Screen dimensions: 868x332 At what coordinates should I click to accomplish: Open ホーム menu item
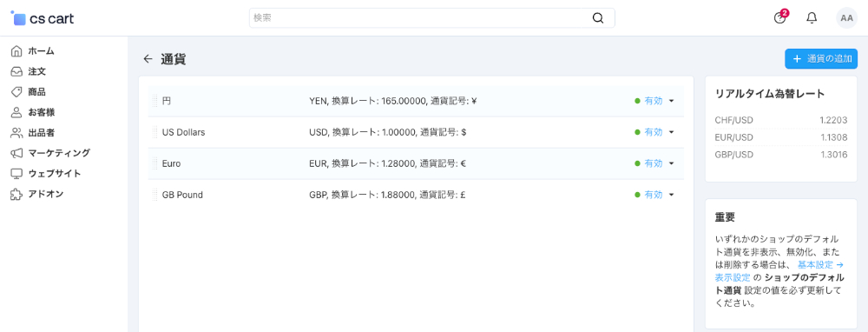tap(41, 51)
